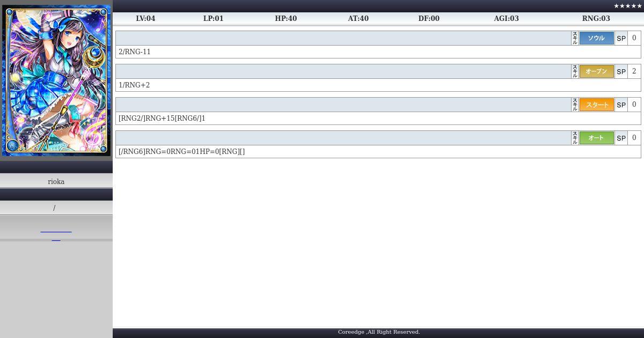The image size is (644, 338).
Task: Open the character card artwork
Action: pos(56,79)
